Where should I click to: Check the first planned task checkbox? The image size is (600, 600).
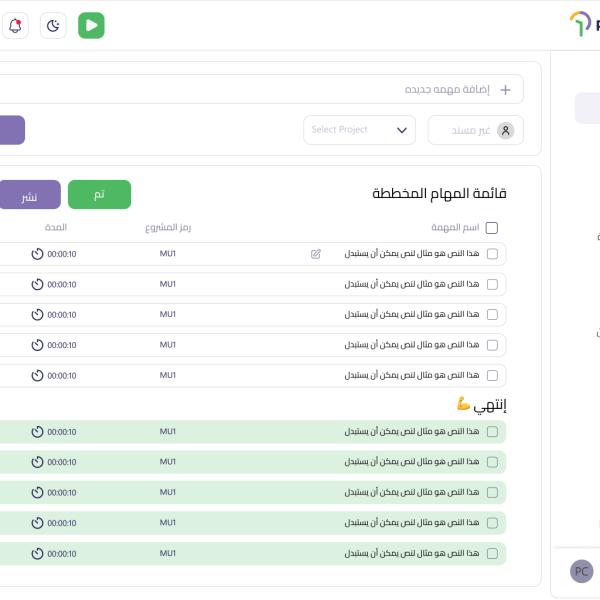[x=492, y=254]
